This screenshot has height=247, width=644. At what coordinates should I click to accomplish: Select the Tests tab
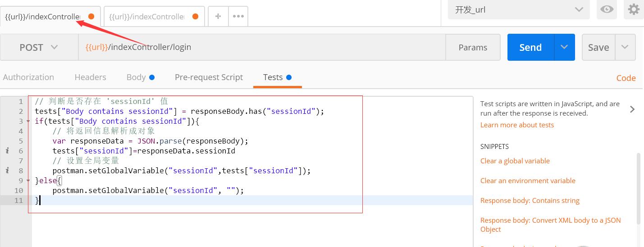(277, 77)
